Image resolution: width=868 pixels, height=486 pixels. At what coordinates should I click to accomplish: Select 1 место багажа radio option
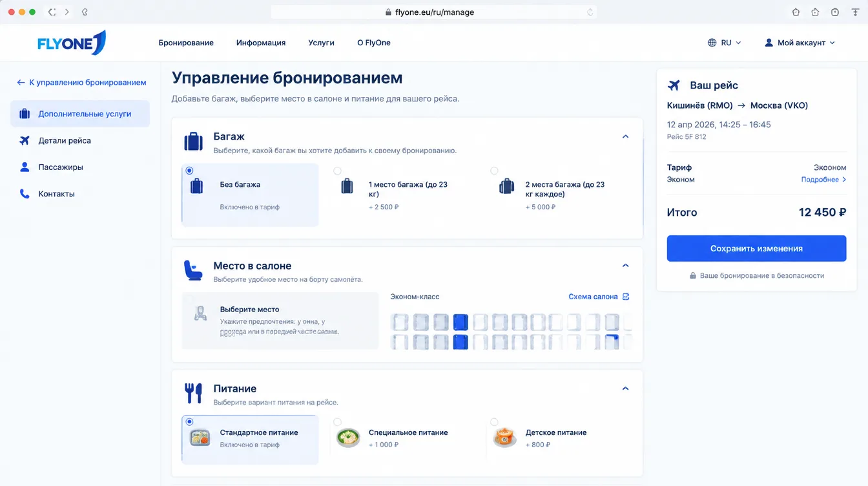[338, 171]
